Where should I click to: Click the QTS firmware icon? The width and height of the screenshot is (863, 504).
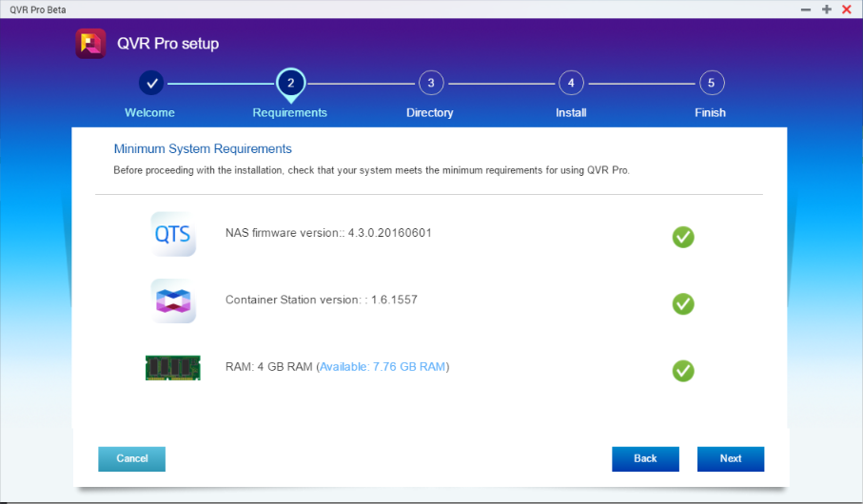click(173, 234)
